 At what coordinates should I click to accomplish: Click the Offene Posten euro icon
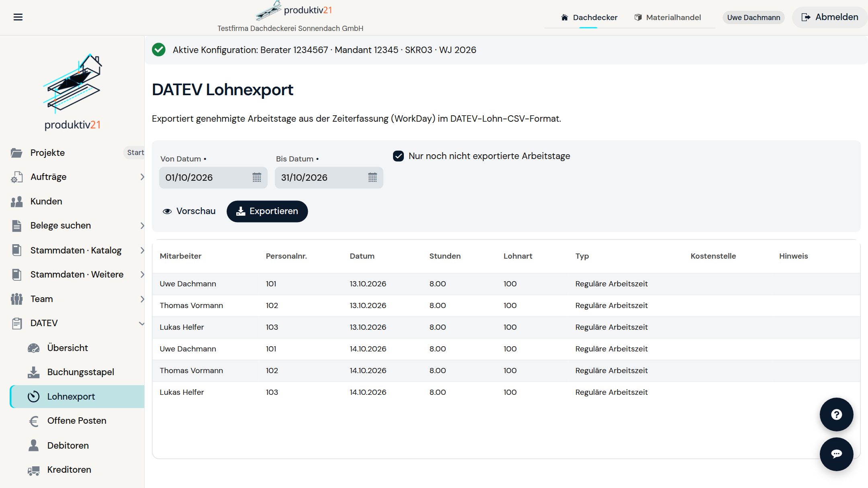point(34,421)
